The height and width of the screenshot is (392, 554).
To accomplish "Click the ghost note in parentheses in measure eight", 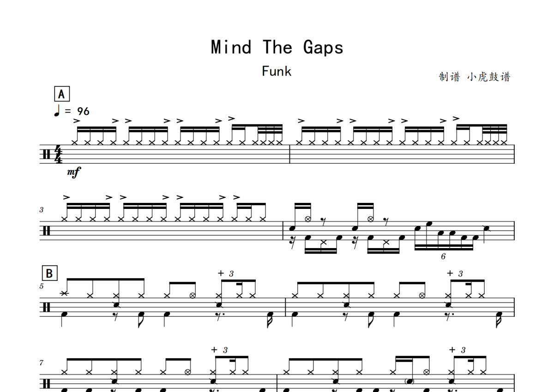I will tap(409, 381).
